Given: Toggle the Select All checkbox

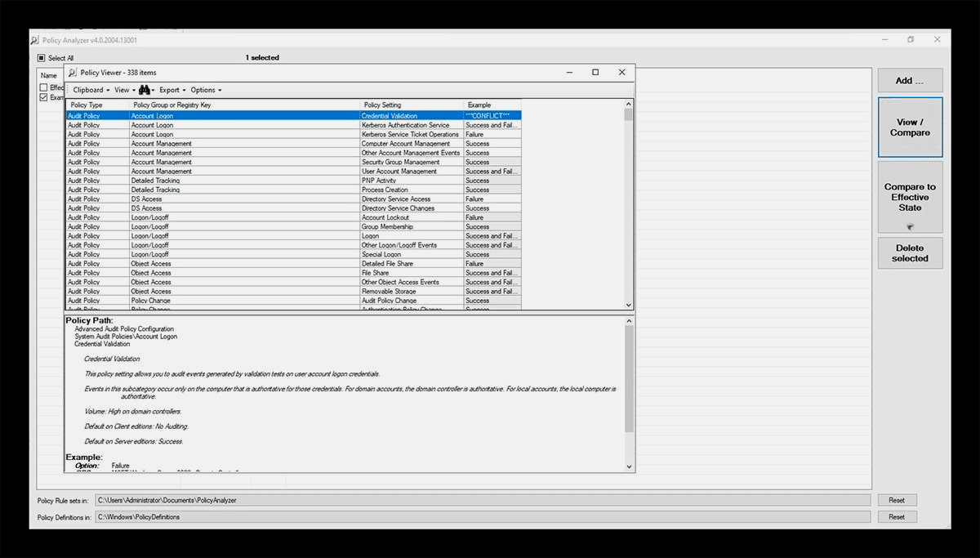Looking at the screenshot, I should 42,58.
